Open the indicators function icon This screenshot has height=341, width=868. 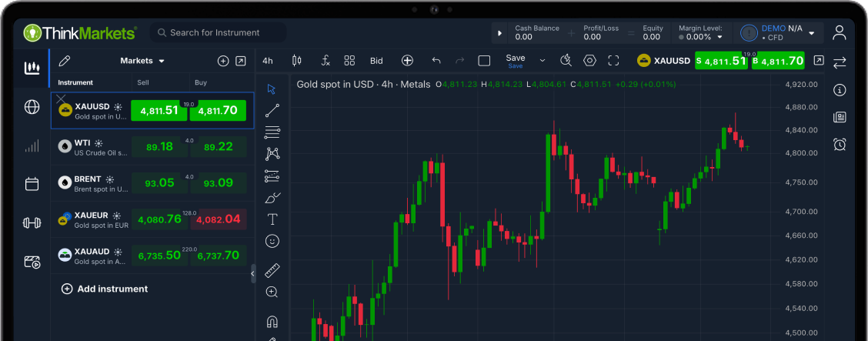coord(325,61)
